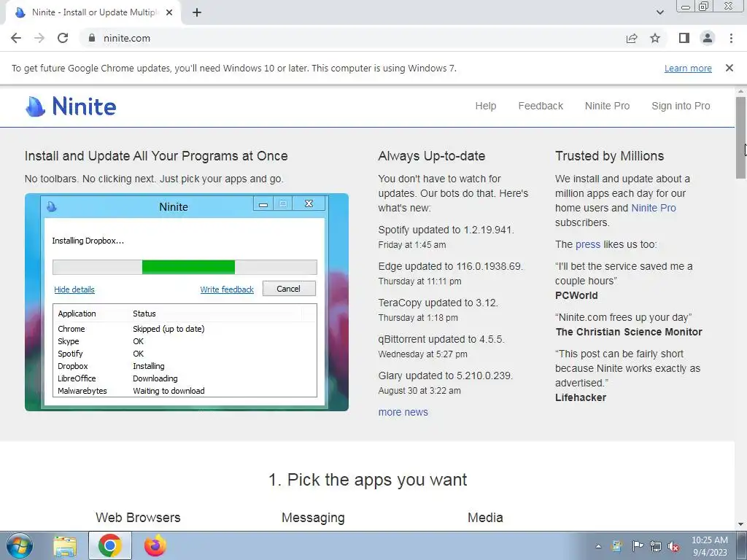747x560 pixels.
Task: Bookmark this page with the star
Action: tap(655, 38)
